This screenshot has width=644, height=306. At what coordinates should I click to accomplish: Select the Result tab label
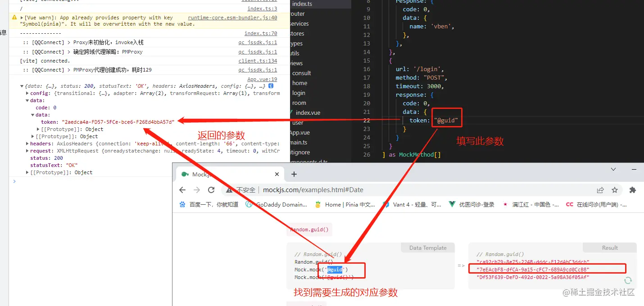(610, 247)
